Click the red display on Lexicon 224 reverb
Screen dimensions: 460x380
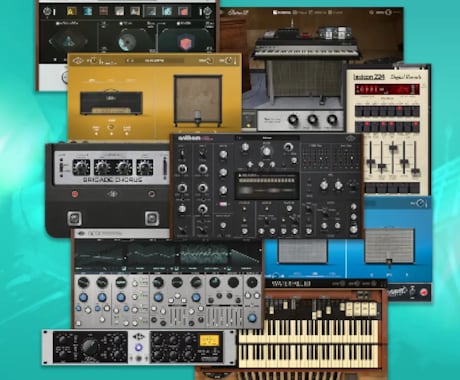[387, 89]
